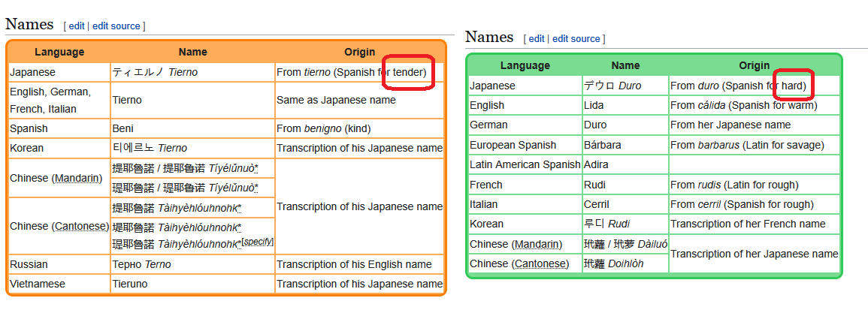Click the Vietnamese language cell

[x=59, y=284]
